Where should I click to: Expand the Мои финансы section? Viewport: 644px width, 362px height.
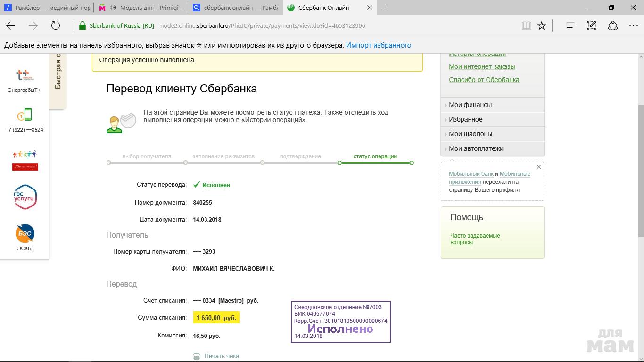click(470, 105)
